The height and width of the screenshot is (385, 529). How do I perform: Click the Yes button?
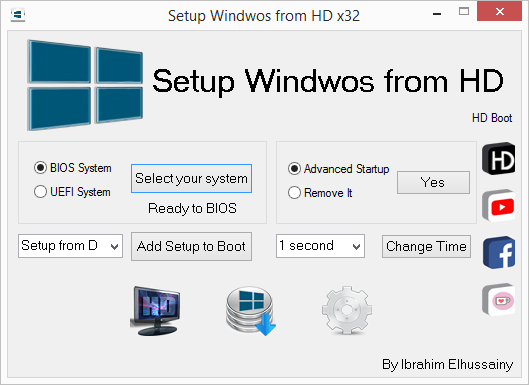(433, 183)
